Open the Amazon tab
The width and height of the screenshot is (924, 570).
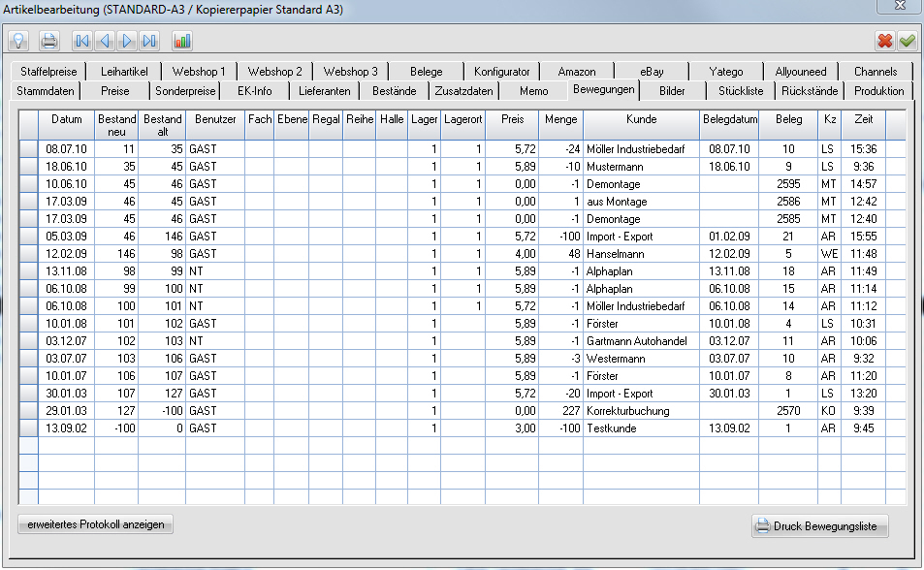(576, 72)
